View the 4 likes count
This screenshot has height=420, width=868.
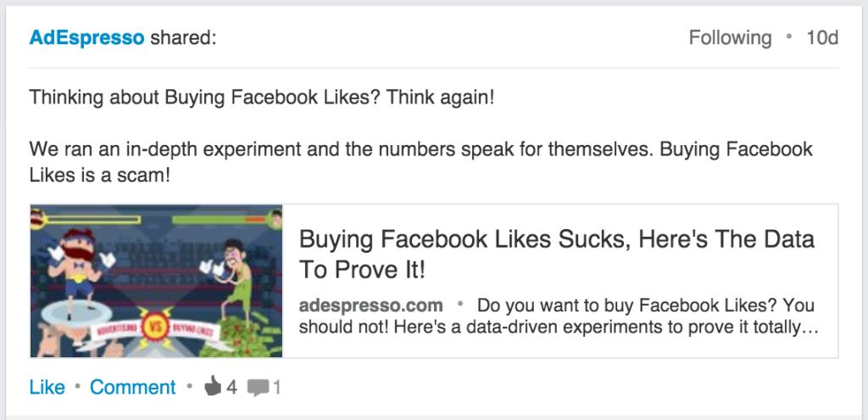232,387
